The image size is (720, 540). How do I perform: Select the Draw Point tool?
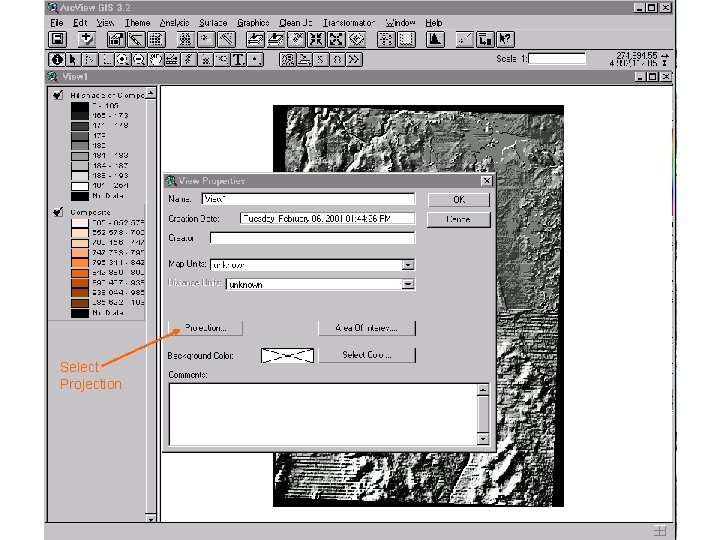[255, 60]
